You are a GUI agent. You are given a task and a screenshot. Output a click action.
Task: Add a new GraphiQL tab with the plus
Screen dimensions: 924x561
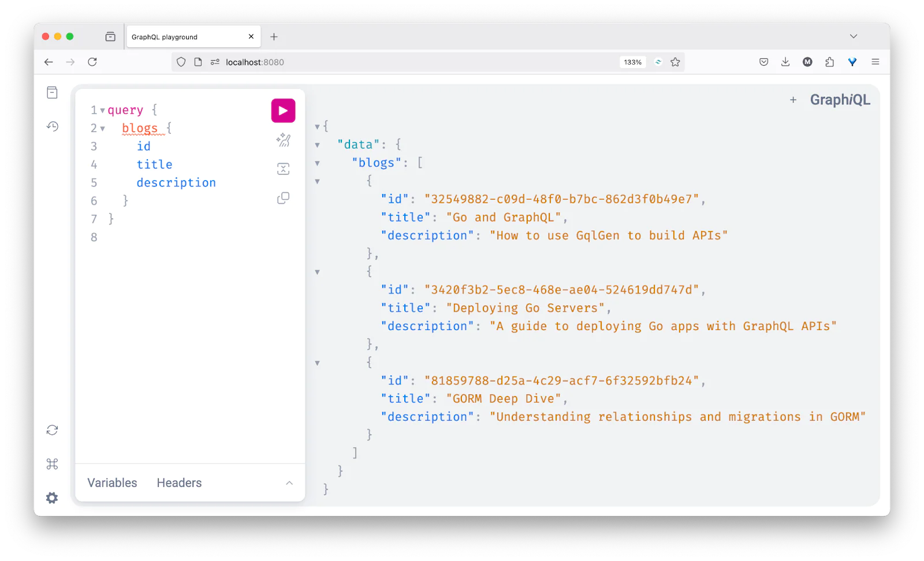[793, 99]
